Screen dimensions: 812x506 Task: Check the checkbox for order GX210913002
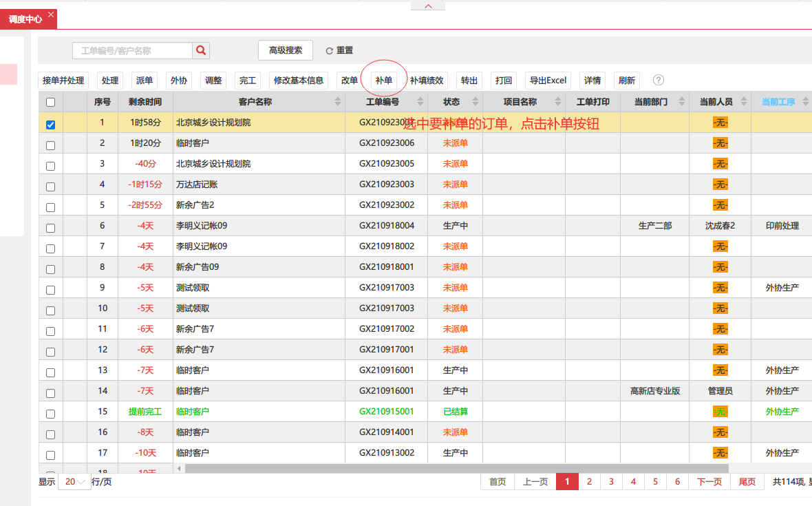pos(50,455)
